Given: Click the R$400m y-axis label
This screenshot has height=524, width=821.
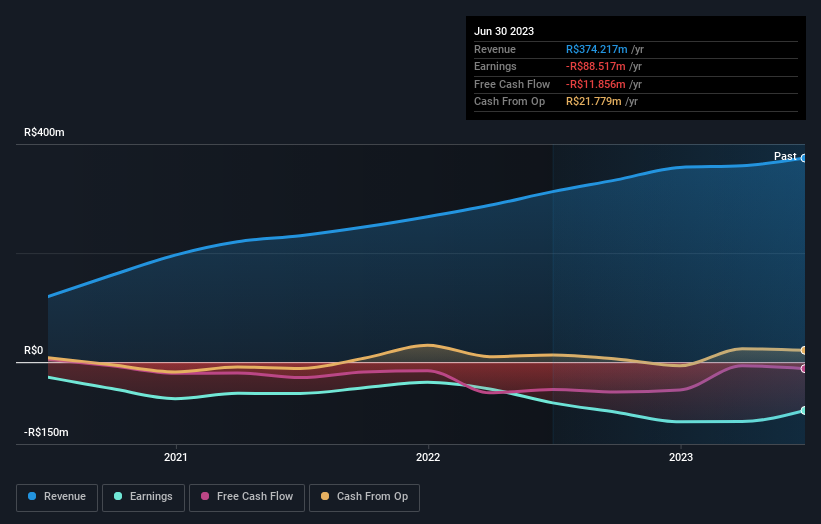Looking at the screenshot, I should click(44, 132).
